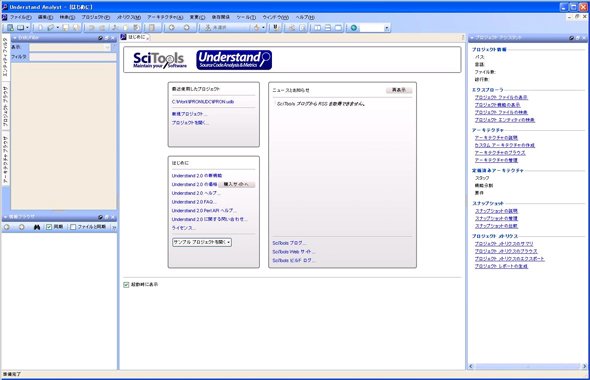Click the SciTools Web サイト link

pos(294,252)
